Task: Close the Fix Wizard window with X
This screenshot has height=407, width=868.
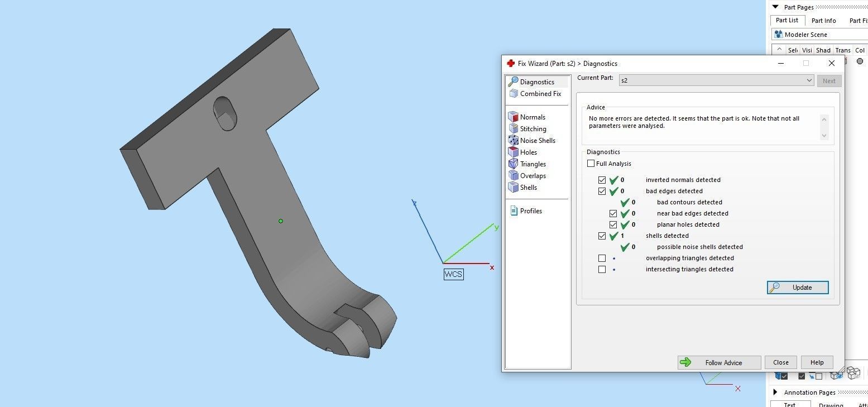Action: [831, 64]
